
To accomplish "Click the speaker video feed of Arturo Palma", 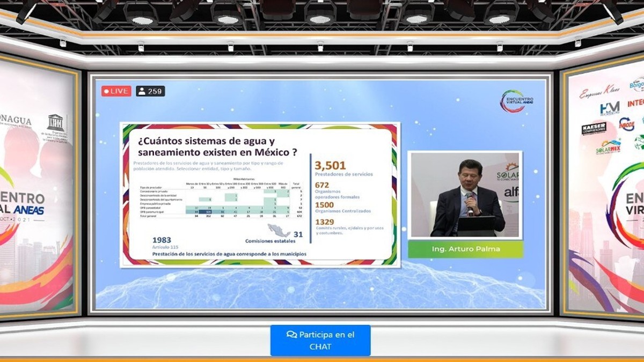I will pyautogui.click(x=465, y=195).
